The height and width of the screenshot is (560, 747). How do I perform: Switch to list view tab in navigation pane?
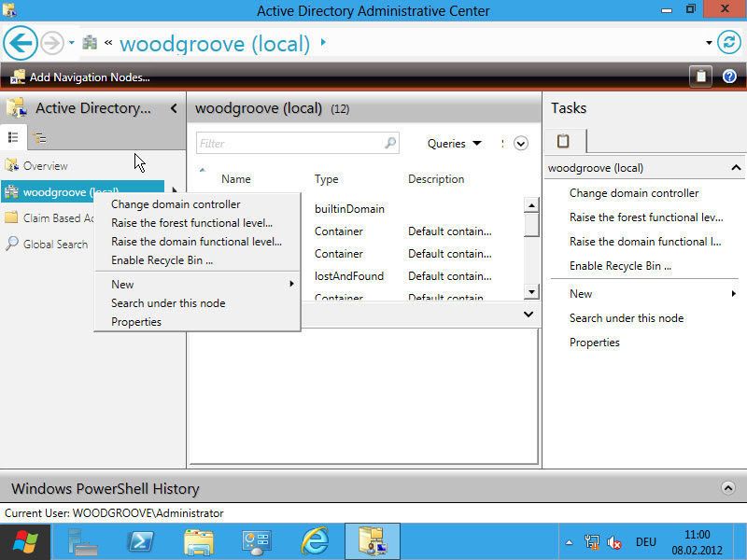[13, 138]
